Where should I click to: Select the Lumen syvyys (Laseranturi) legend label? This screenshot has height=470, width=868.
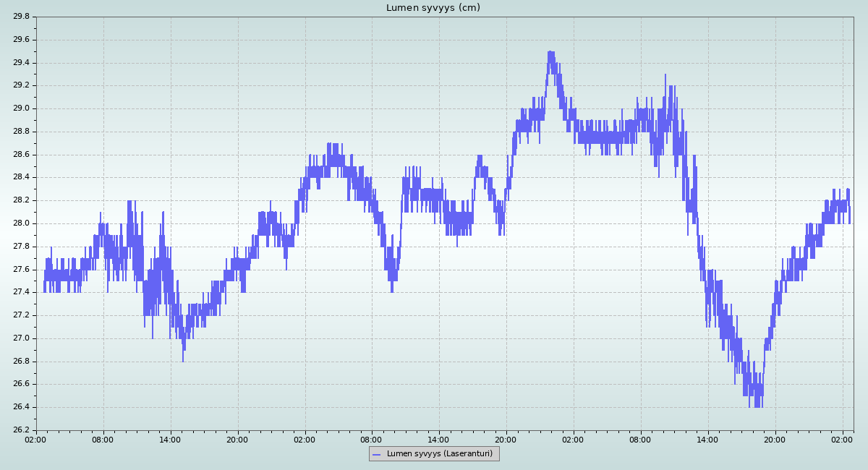click(x=439, y=454)
